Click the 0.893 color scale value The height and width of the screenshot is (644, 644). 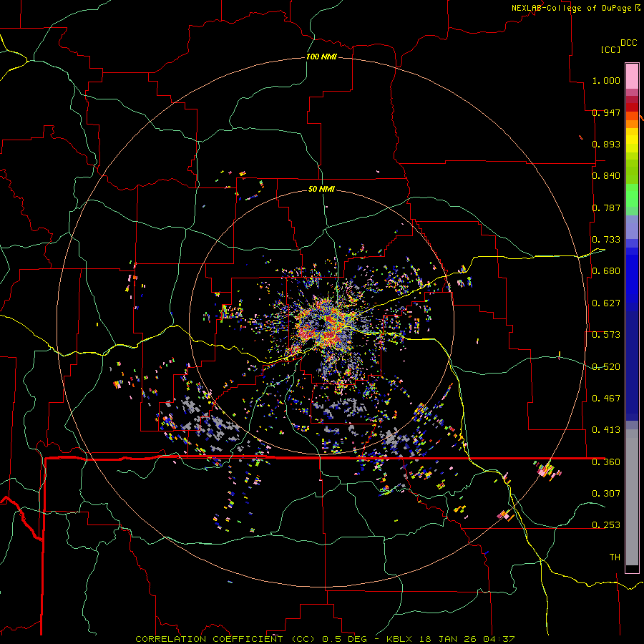click(x=606, y=144)
